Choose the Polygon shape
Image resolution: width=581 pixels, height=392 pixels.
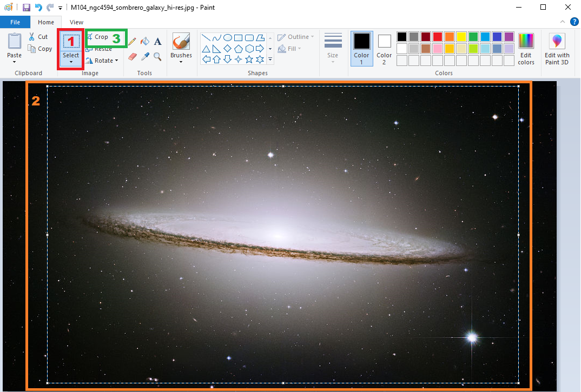pyautogui.click(x=260, y=38)
